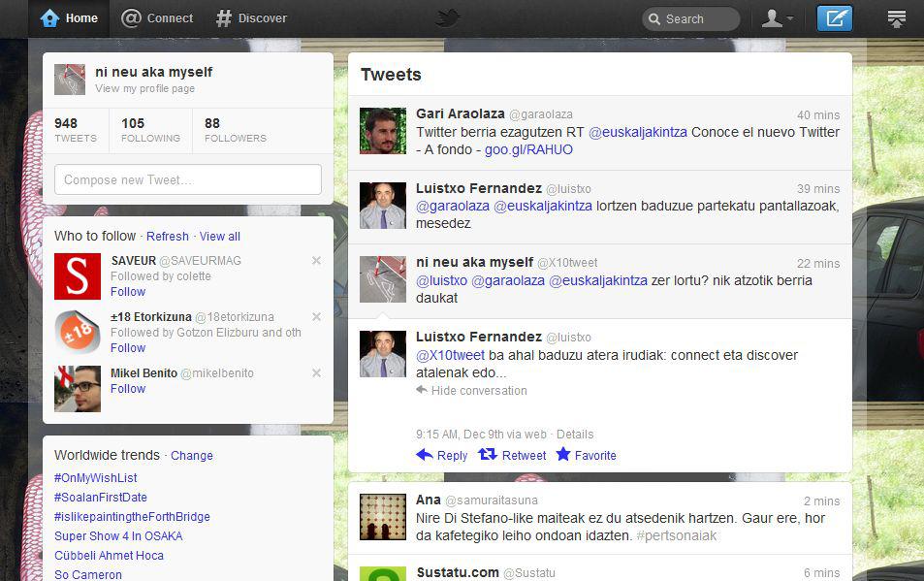This screenshot has width=924, height=581.
Task: Dismiss SAVEUR follow suggestion
Action: (316, 261)
